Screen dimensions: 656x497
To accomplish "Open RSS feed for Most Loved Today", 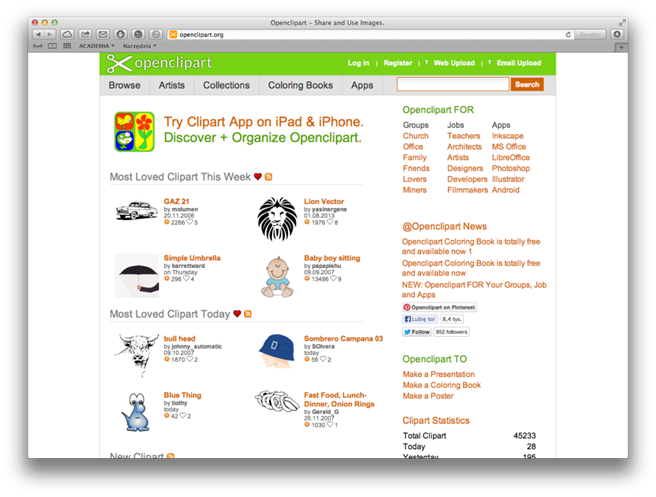I will (248, 314).
